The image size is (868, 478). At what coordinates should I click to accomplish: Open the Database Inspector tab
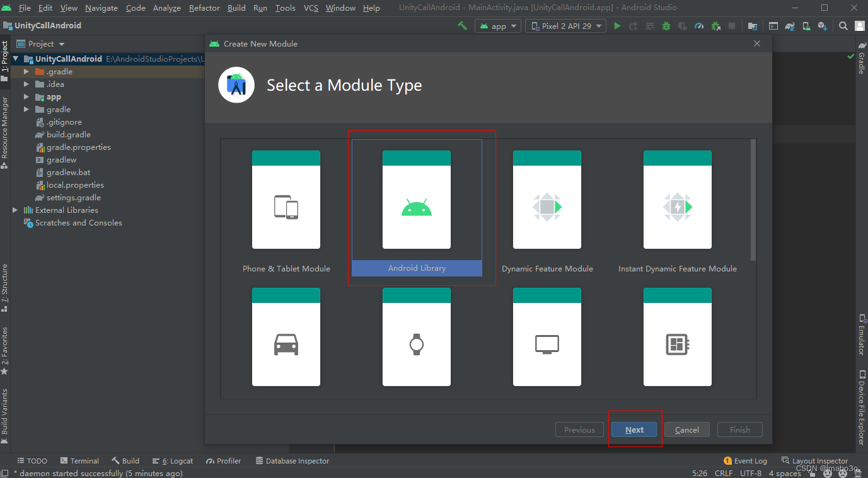click(292, 461)
